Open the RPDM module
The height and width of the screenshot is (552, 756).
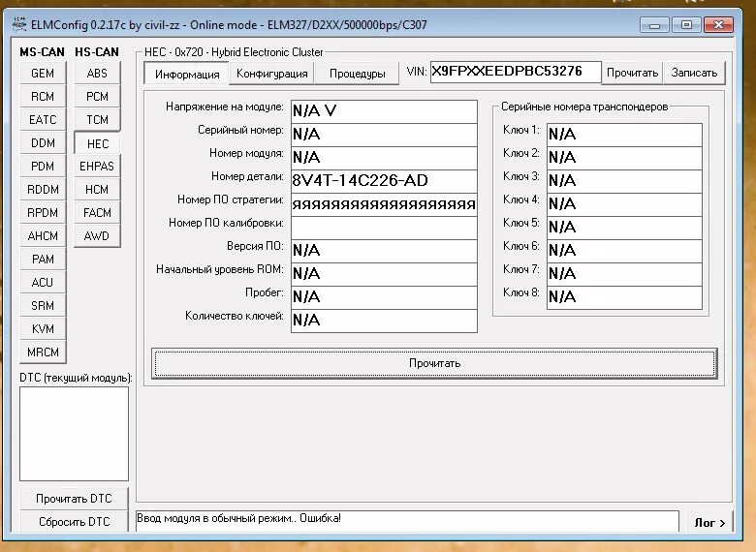pyautogui.click(x=43, y=212)
